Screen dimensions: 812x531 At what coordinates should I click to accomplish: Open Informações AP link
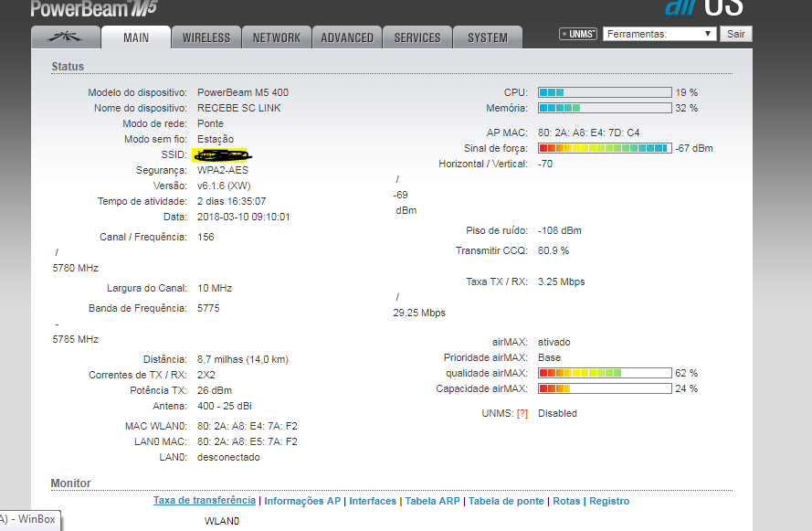coord(302,501)
